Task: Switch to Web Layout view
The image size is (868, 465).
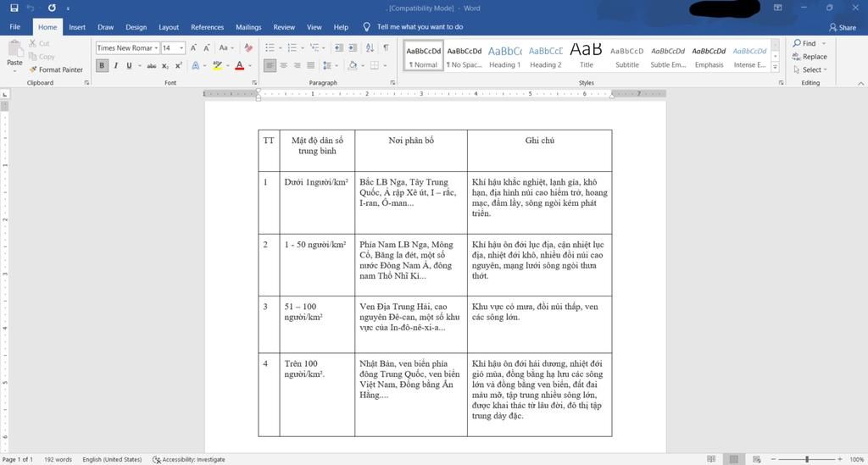Action: click(757, 459)
